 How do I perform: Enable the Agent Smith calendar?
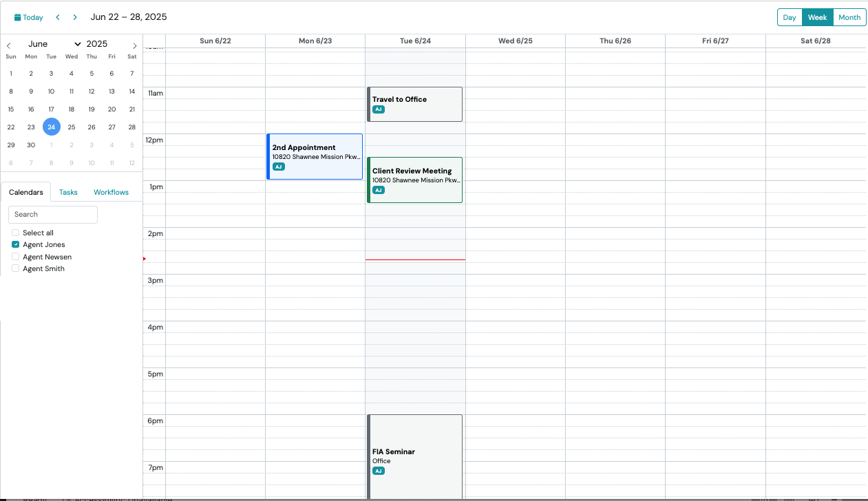point(16,268)
